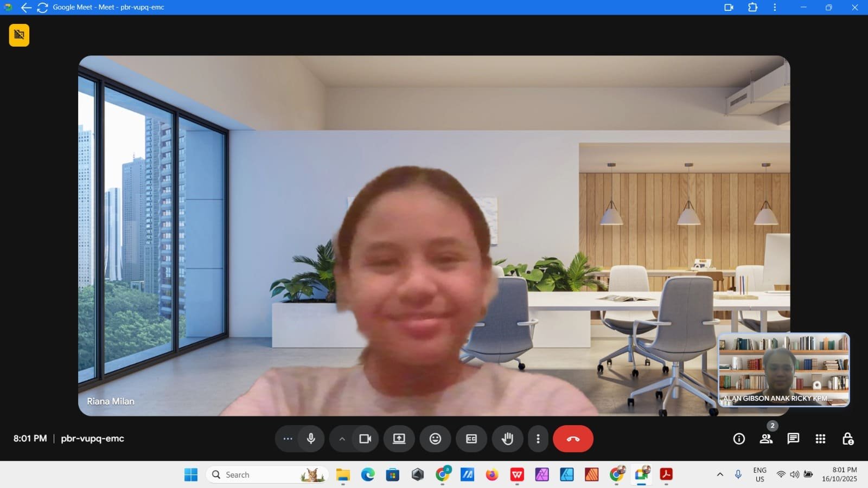The width and height of the screenshot is (868, 488).
Task: Open the browser's three-dot menu
Action: click(x=774, y=7)
